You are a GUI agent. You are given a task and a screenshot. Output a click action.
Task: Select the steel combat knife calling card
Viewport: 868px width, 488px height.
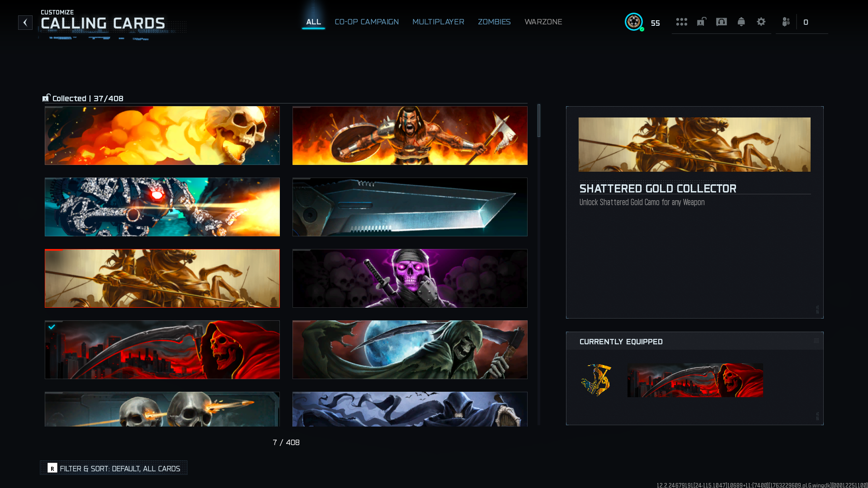(410, 207)
